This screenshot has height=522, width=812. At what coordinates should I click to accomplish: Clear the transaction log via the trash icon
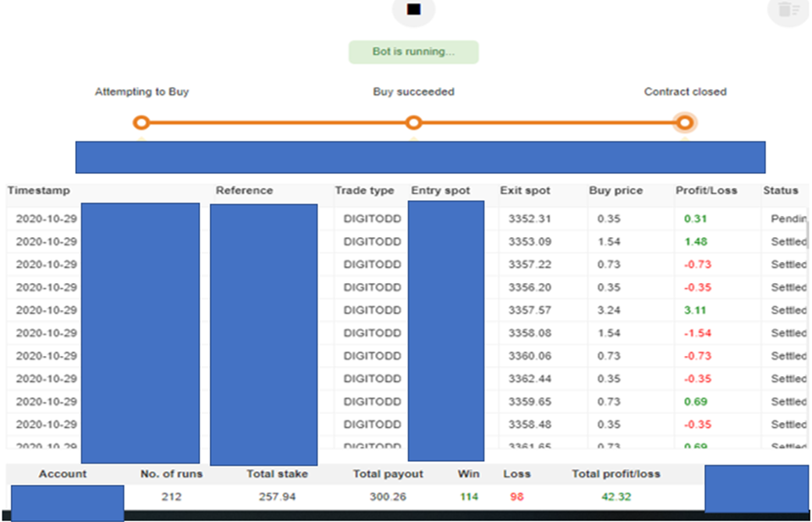[x=787, y=10]
